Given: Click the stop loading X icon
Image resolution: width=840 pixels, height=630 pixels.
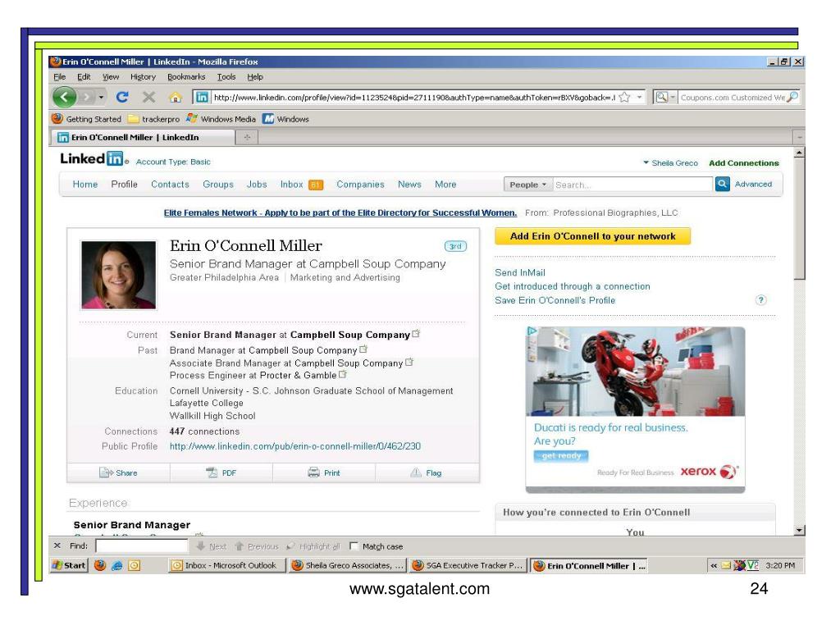Looking at the screenshot, I should [149, 97].
